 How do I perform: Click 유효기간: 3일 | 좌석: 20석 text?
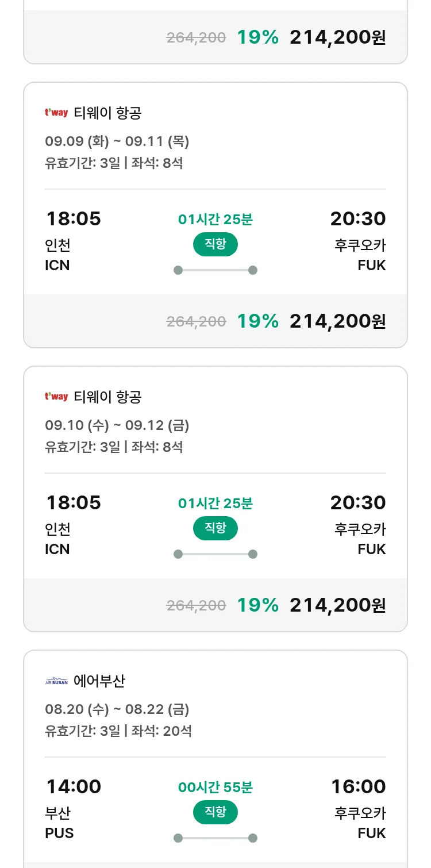(118, 731)
